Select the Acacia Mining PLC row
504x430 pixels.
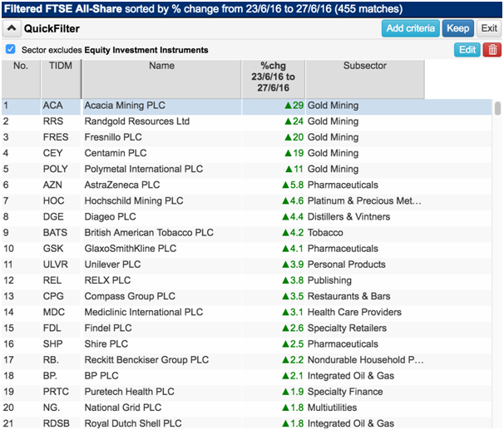(246, 106)
